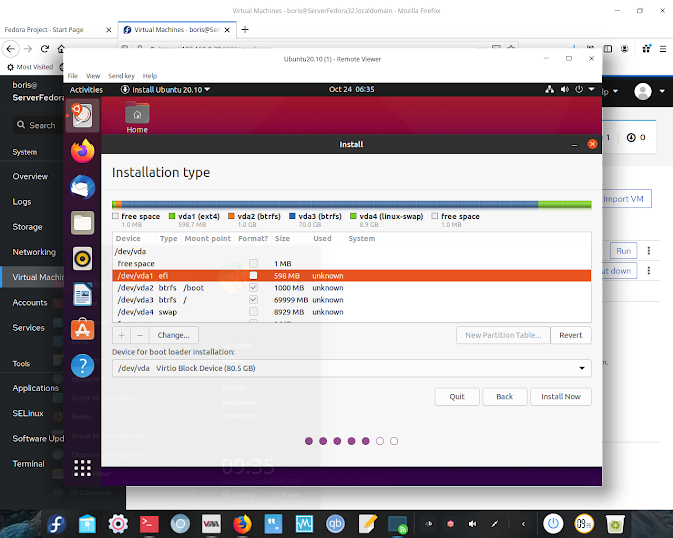Click Install Now button
This screenshot has width=673, height=538.
pyautogui.click(x=561, y=396)
